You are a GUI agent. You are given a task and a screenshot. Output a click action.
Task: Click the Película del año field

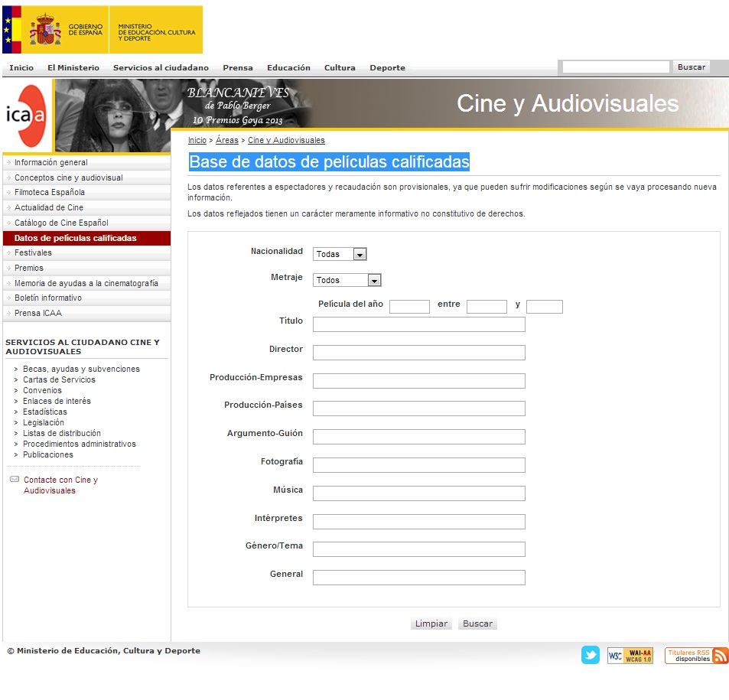coord(409,307)
